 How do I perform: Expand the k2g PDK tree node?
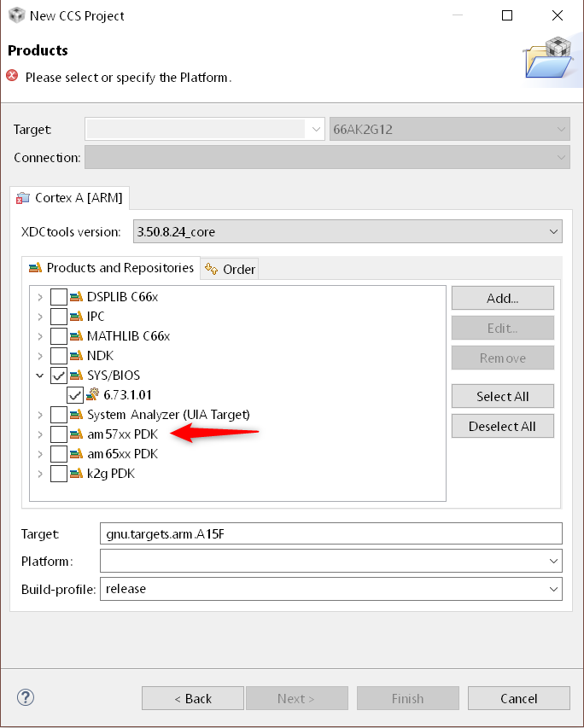pos(40,474)
